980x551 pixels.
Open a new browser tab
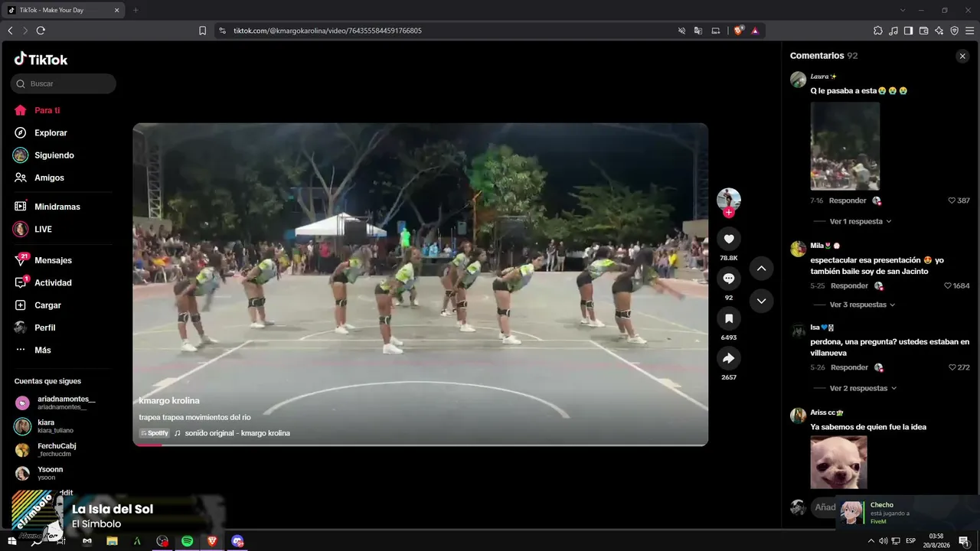[x=136, y=10]
